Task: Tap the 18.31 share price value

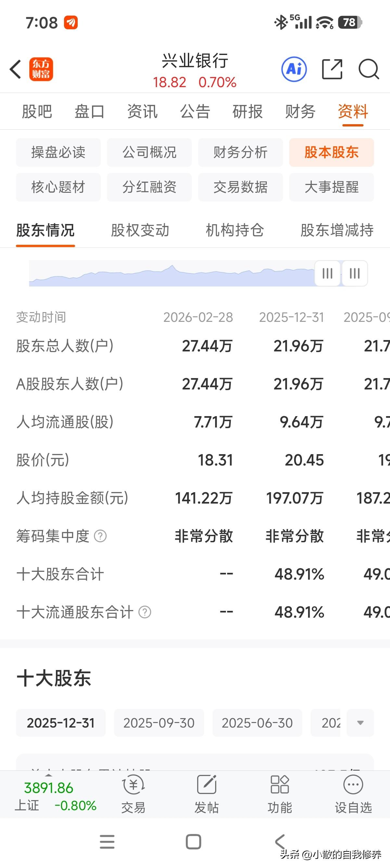Action: pyautogui.click(x=215, y=460)
